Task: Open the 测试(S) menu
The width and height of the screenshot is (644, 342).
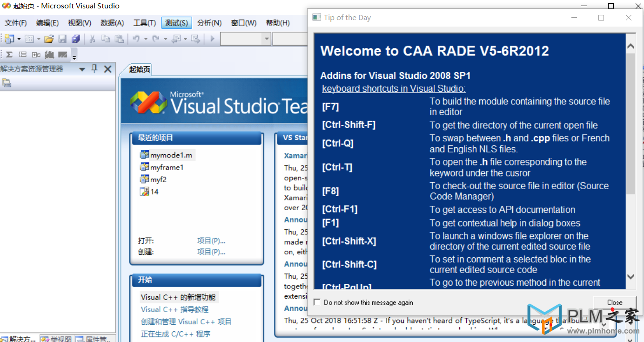Action: [x=176, y=23]
